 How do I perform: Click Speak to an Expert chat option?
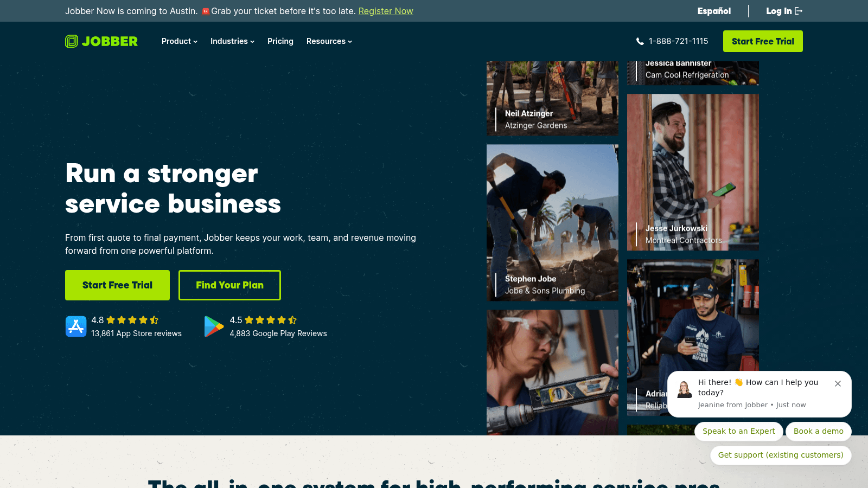[x=739, y=431]
